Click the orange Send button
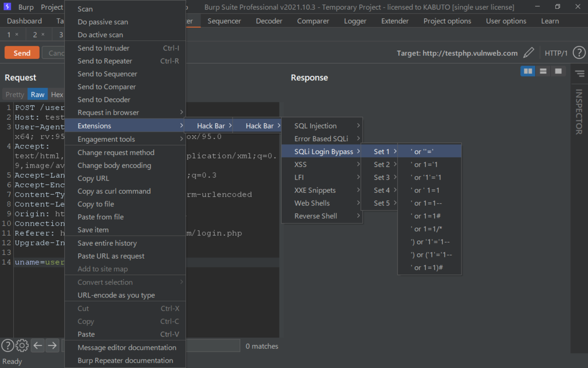Image resolution: width=588 pixels, height=368 pixels. [x=22, y=53]
